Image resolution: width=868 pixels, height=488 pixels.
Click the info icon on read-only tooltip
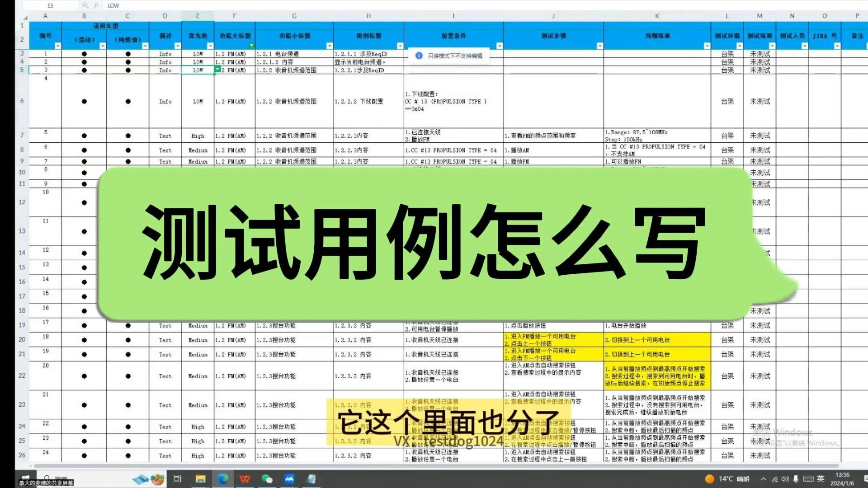click(x=419, y=56)
